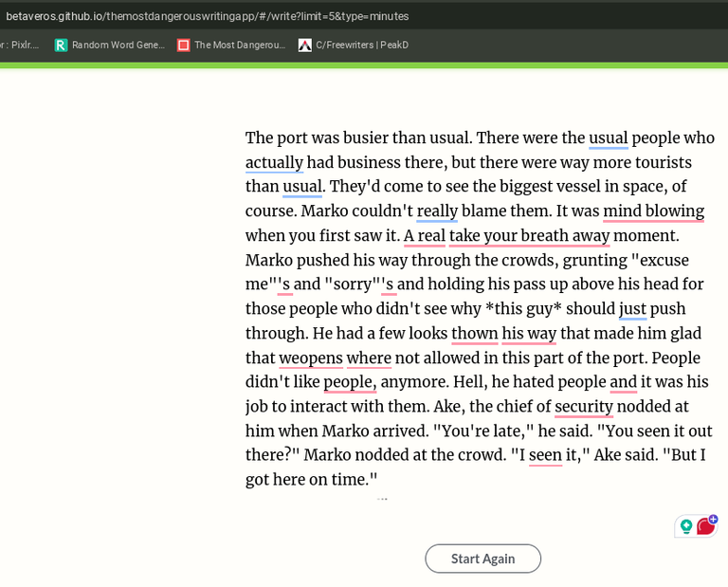Click the underlined word "really"
The height and width of the screenshot is (587, 728).
pos(437,211)
